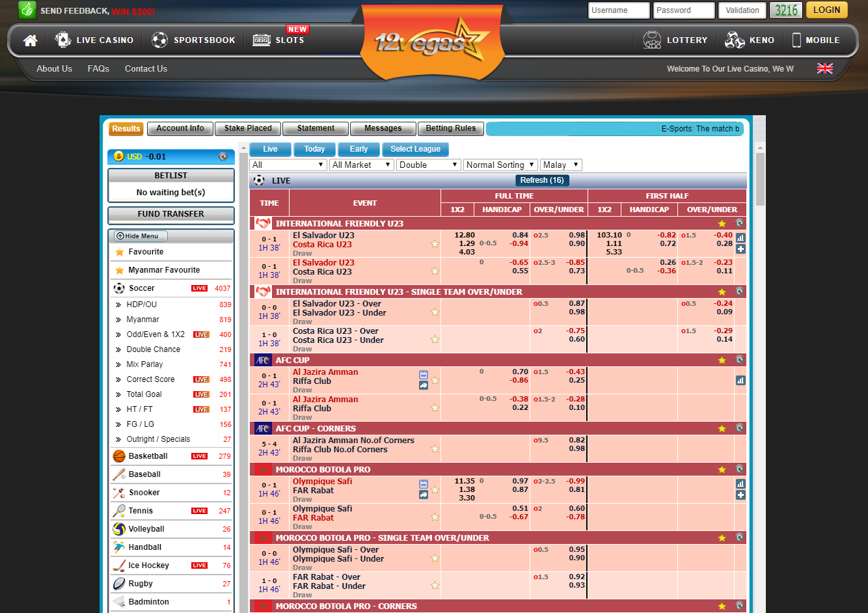The height and width of the screenshot is (613, 868).
Task: Open the Normal Sorting dropdown
Action: [500, 165]
